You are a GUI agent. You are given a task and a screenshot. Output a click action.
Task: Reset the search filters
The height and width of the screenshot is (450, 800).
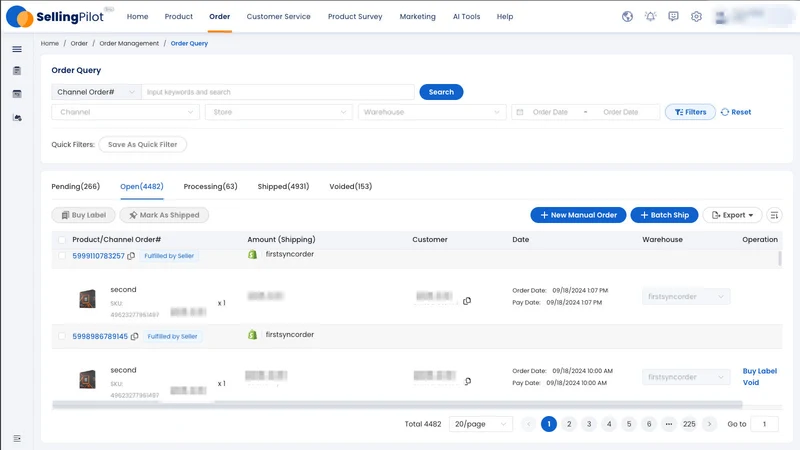tap(736, 112)
